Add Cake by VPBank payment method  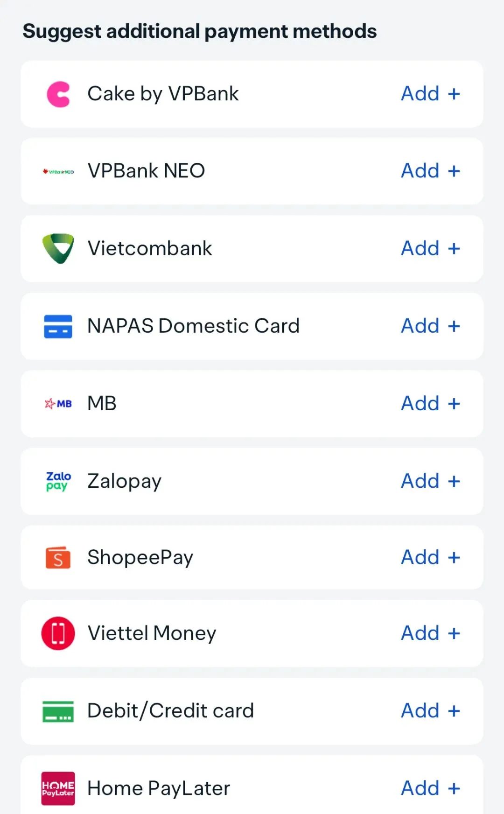point(431,94)
